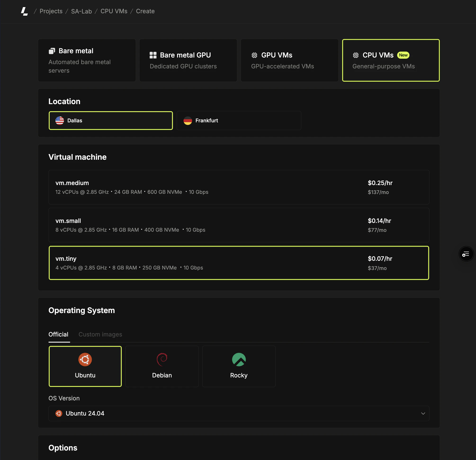Select the Ubuntu logo tile
Image resolution: width=476 pixels, height=460 pixels.
click(85, 360)
